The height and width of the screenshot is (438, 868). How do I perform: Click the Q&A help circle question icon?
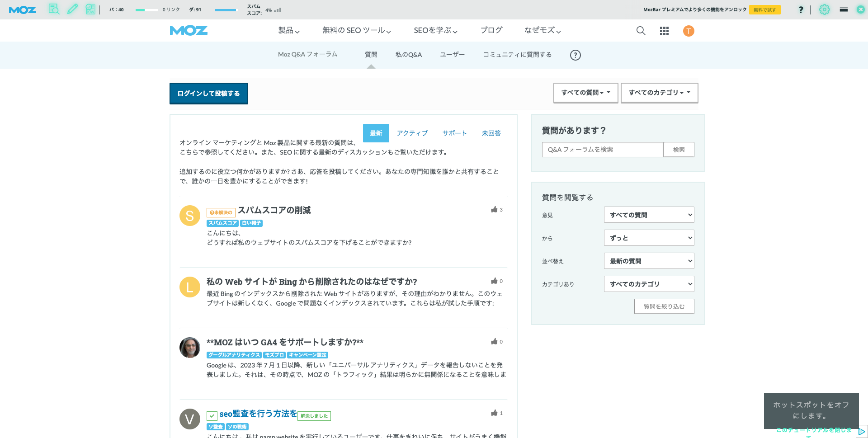[x=575, y=55]
